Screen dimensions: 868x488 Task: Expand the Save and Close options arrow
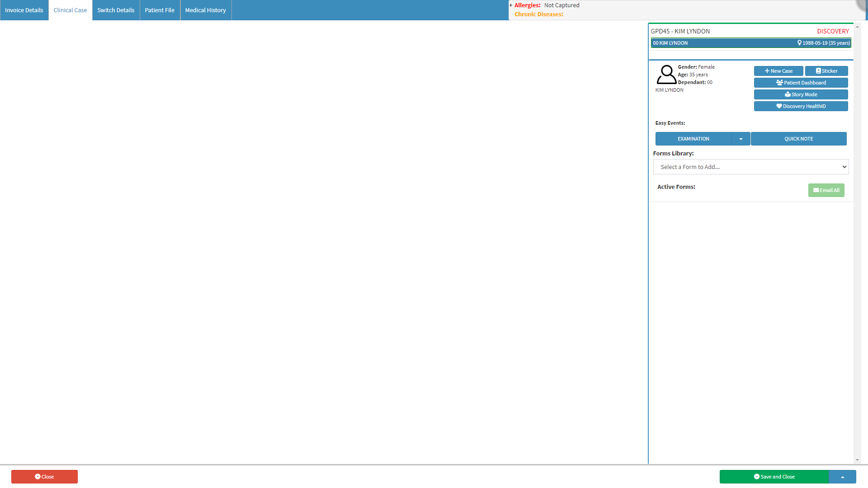click(842, 477)
